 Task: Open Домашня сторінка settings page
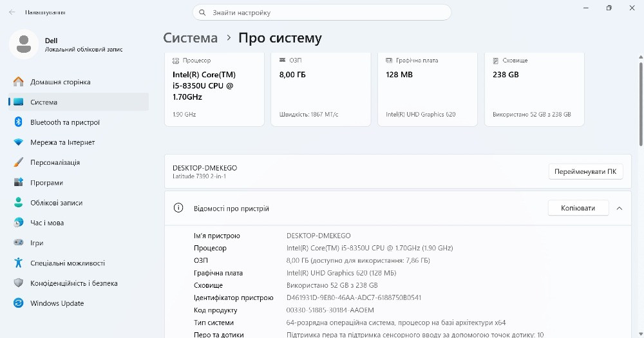tap(79, 82)
